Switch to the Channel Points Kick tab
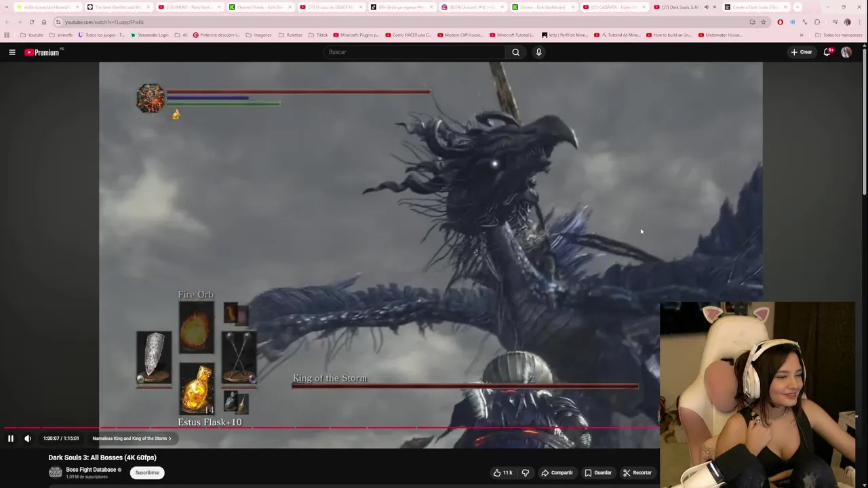Viewport: 868px width, 488px height. point(260,7)
